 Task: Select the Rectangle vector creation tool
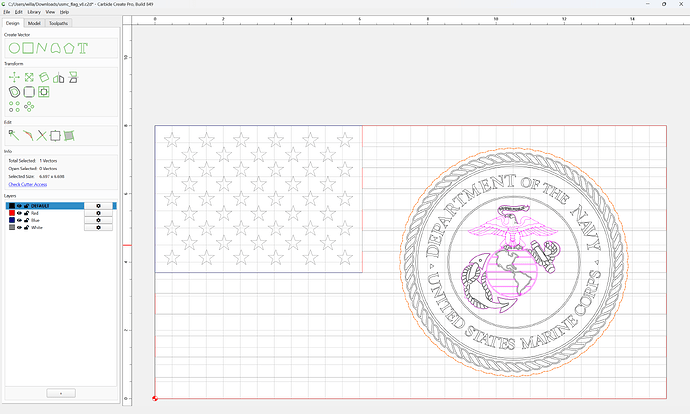point(28,48)
